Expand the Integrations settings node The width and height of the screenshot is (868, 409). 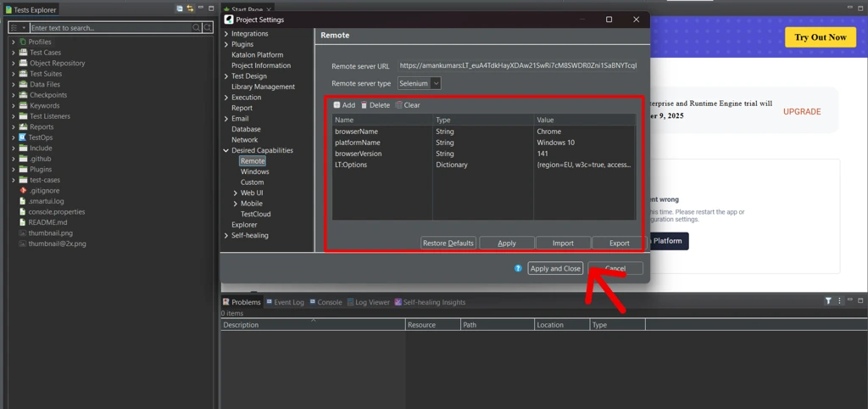pos(225,34)
